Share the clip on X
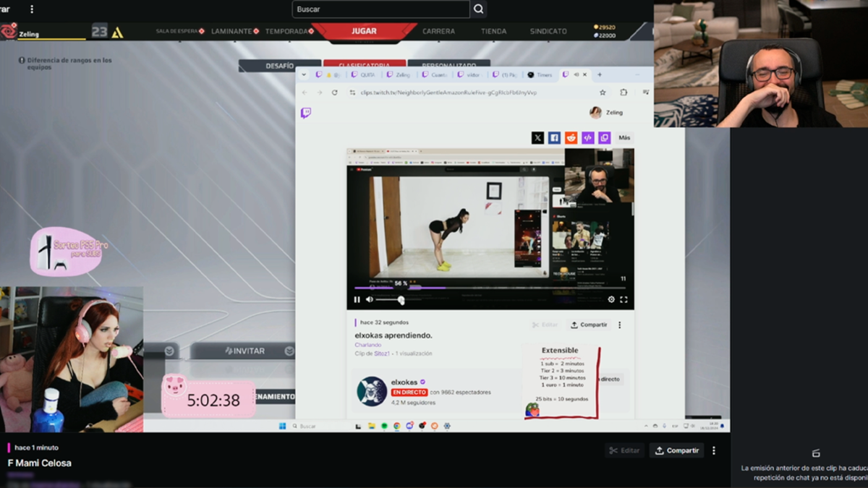The width and height of the screenshot is (868, 488). pos(537,137)
